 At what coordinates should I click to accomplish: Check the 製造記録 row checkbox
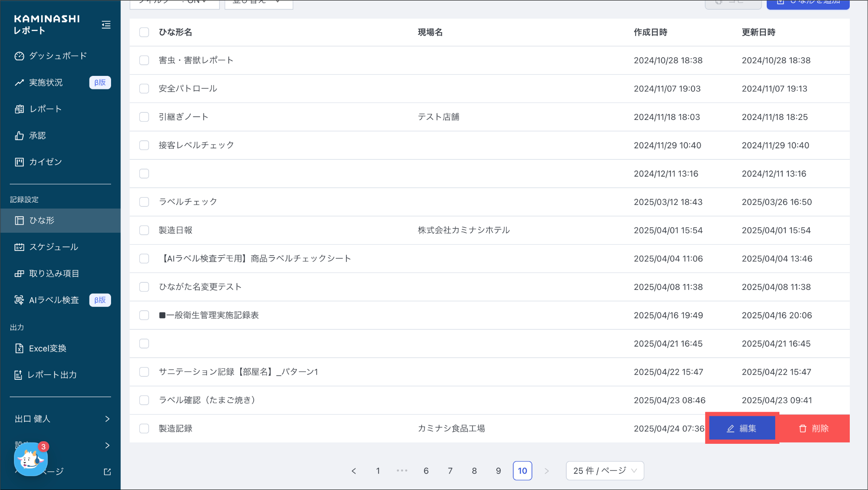tap(144, 429)
